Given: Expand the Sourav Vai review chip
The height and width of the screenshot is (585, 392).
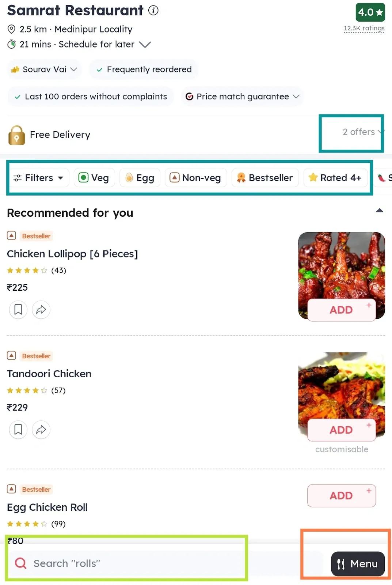Looking at the screenshot, I should pos(44,69).
